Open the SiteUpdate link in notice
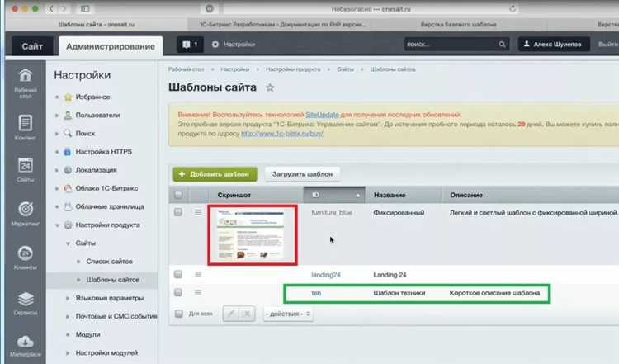The image size is (619, 364). [x=322, y=115]
